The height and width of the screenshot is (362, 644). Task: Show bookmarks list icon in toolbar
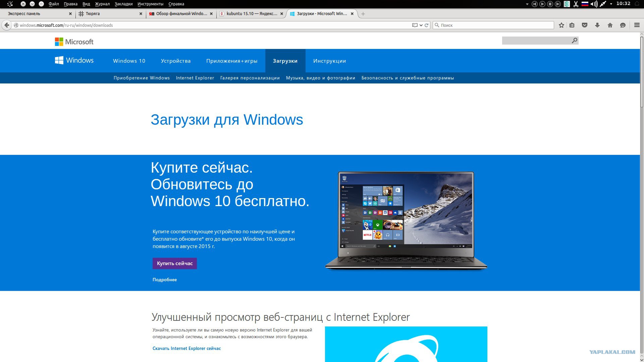coord(572,25)
